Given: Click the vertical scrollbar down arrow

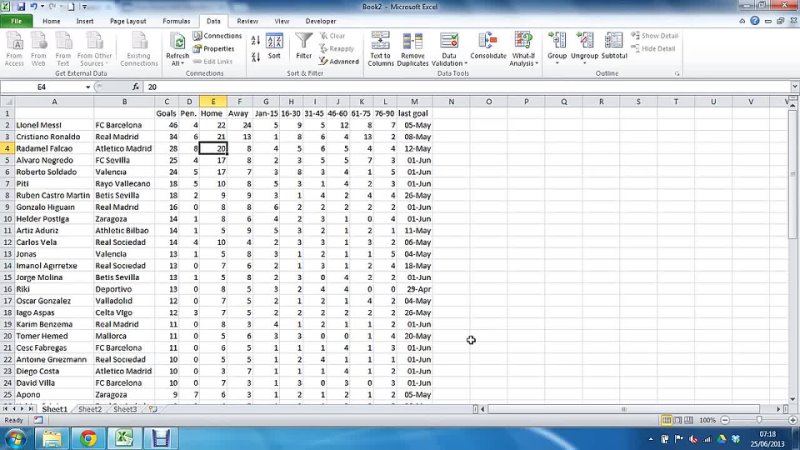Looking at the screenshot, I should 793,399.
